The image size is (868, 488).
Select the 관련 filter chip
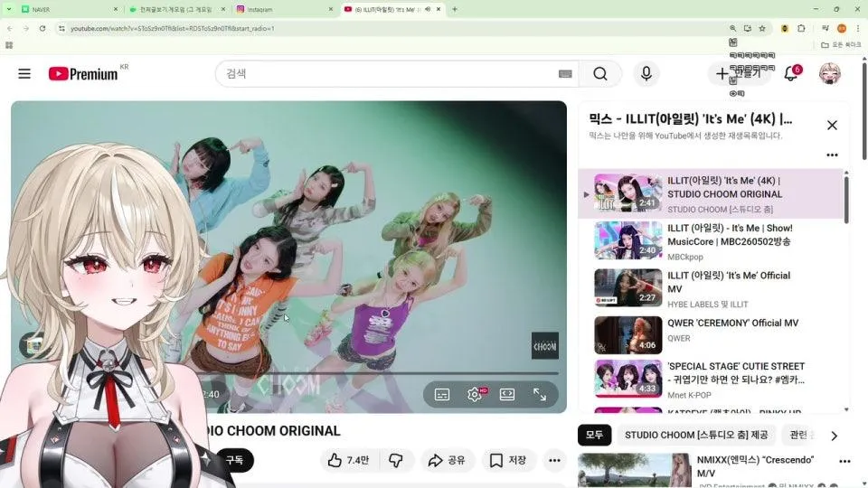pyautogui.click(x=800, y=436)
